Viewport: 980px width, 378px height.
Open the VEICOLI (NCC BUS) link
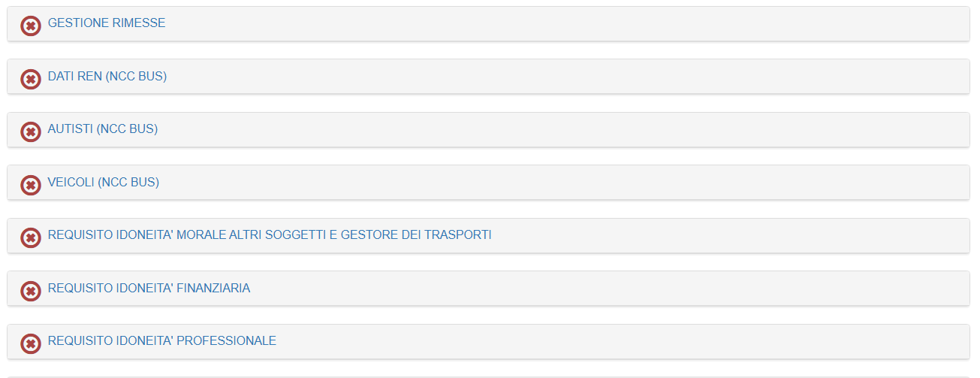104,182
